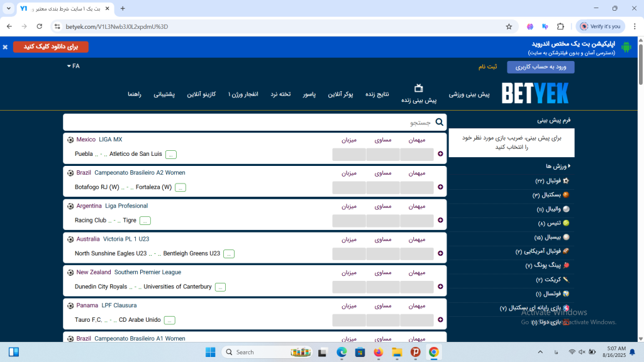
Task: Bookmark this page with the star icon
Action: [509, 26]
